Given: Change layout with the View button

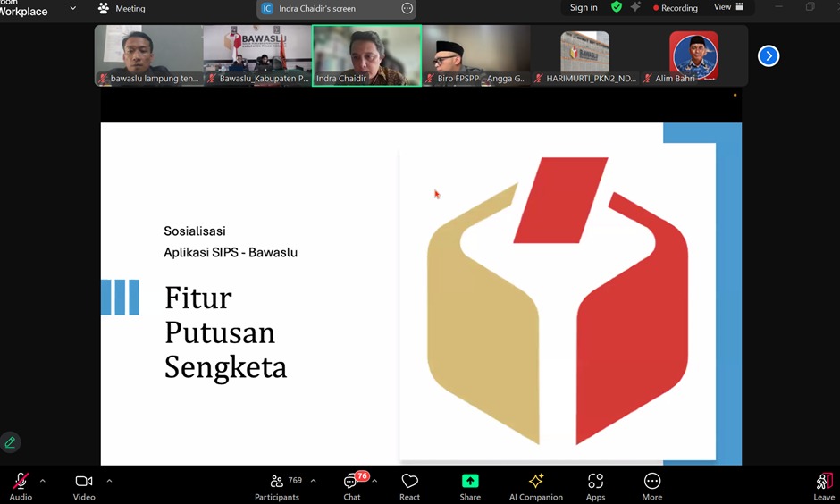Looking at the screenshot, I should click(728, 7).
